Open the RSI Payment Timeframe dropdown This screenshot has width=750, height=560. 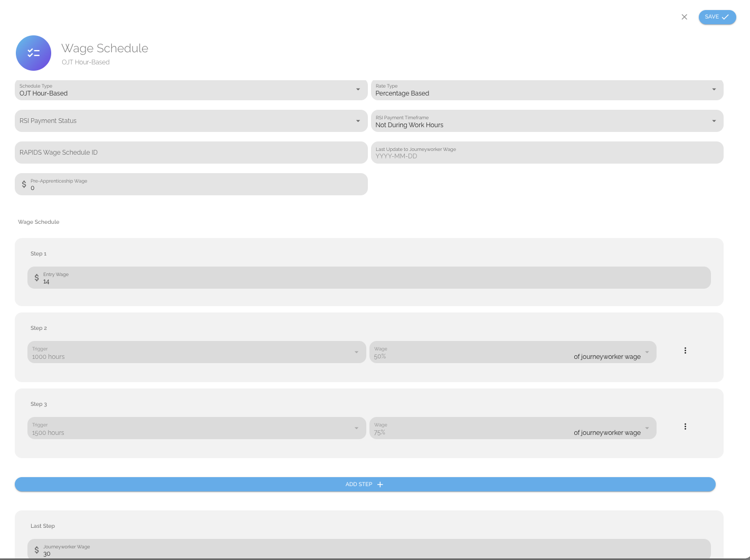(714, 121)
